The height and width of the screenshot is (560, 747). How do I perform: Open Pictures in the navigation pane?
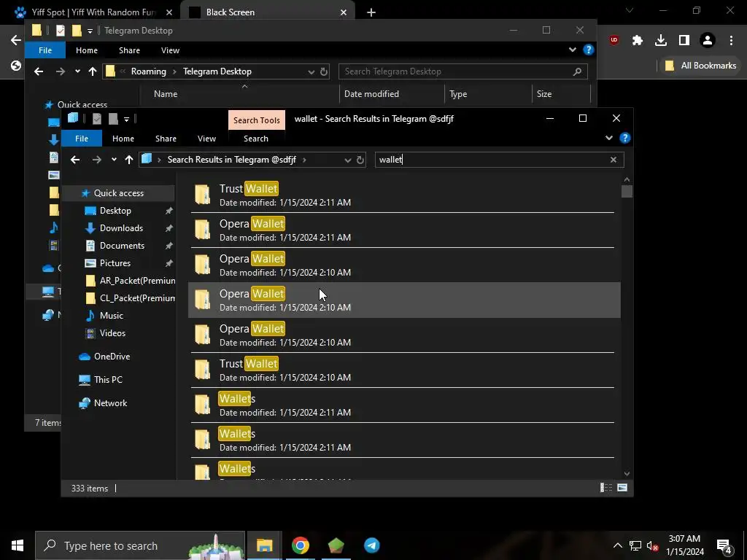115,262
